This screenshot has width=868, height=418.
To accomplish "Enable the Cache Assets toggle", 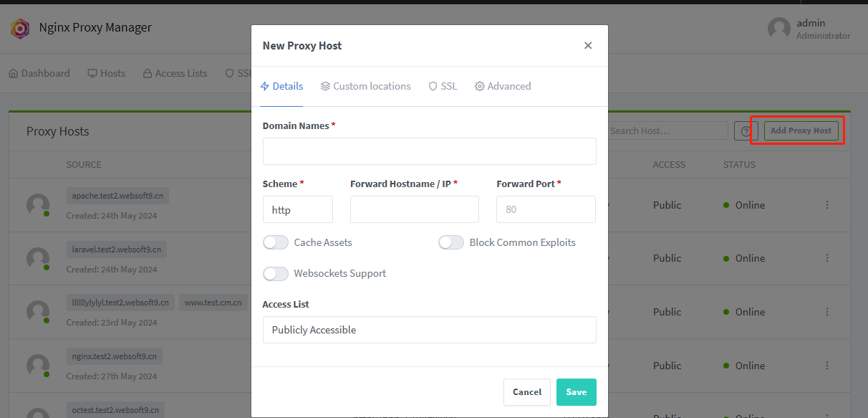I will [x=276, y=242].
